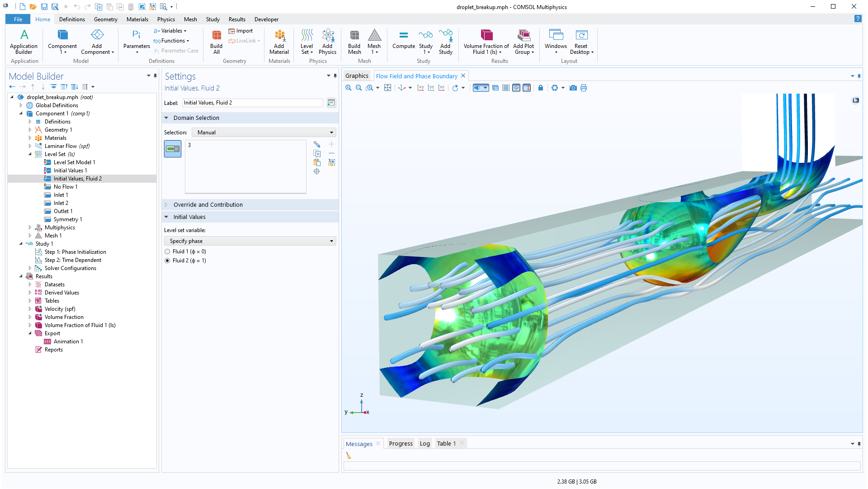Select Step 2: Time Dependent node

tap(72, 260)
